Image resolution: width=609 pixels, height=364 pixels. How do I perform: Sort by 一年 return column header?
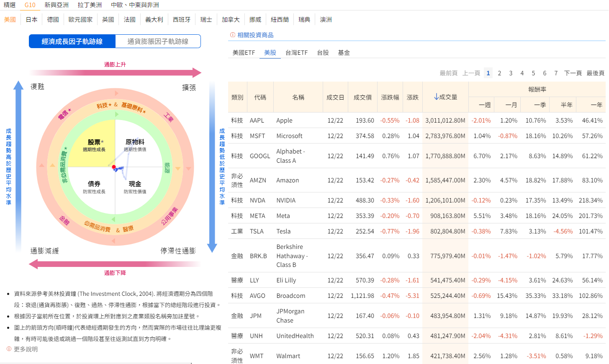pos(596,105)
